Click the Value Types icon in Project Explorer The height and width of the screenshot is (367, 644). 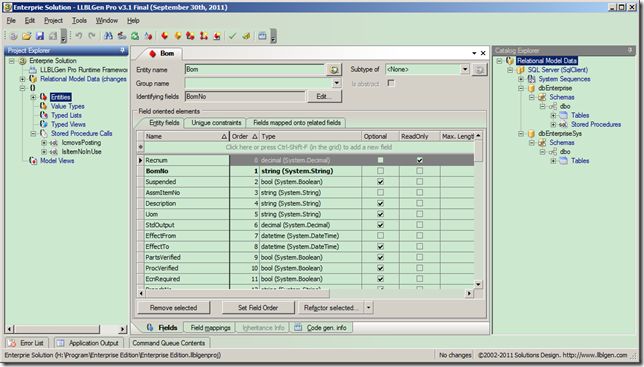coord(44,106)
